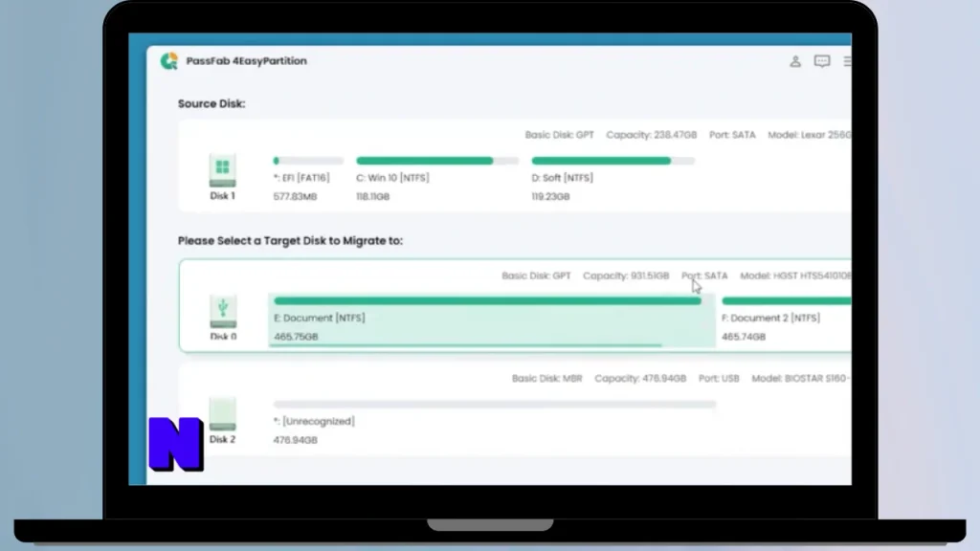Click the Disk 2 label
This screenshot has width=980, height=551.
(222, 440)
